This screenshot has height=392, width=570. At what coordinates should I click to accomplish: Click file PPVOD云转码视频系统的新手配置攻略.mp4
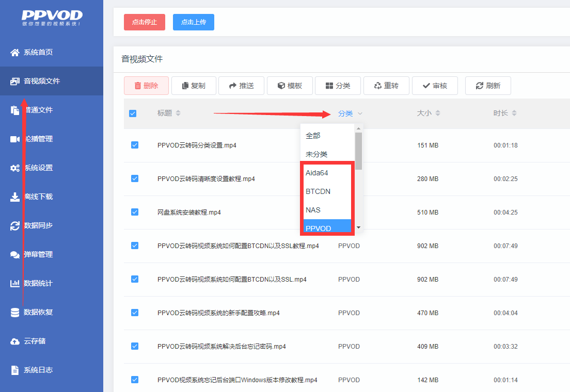(x=218, y=313)
